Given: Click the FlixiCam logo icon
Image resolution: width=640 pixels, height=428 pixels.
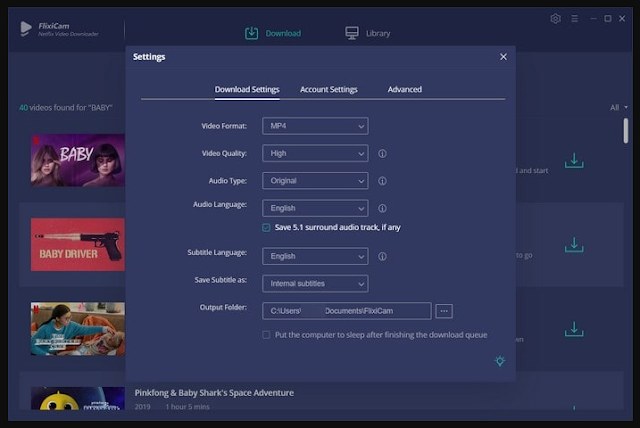Looking at the screenshot, I should pyautogui.click(x=26, y=29).
